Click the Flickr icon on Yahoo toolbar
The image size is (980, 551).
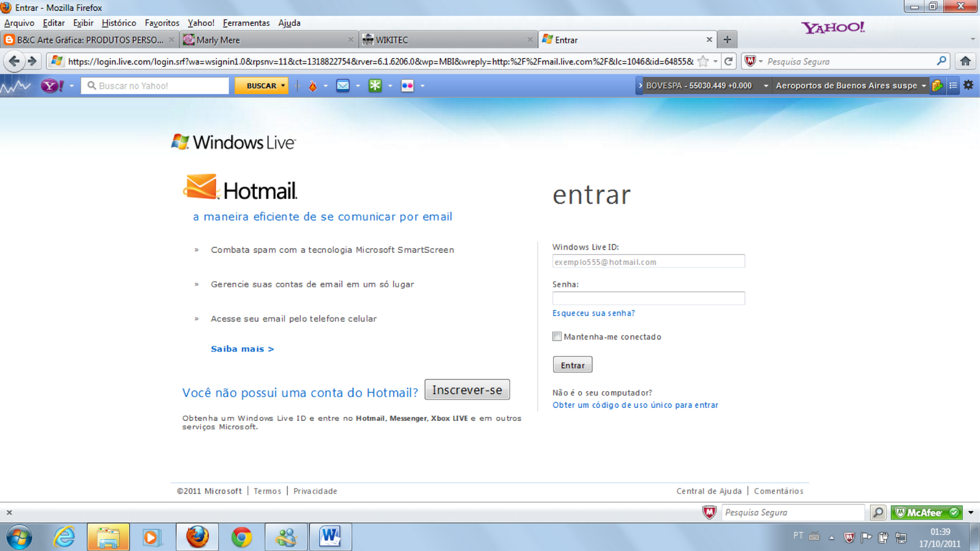[x=407, y=86]
